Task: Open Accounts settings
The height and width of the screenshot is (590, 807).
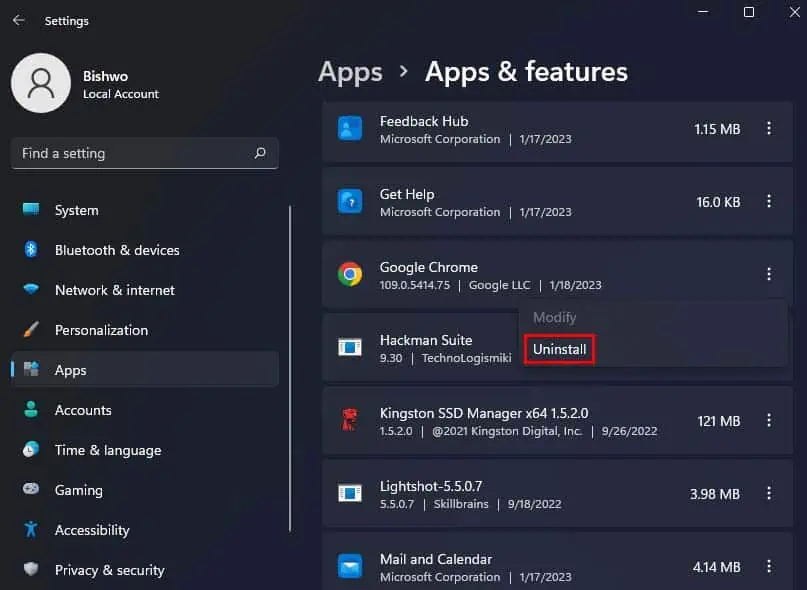Action: pos(145,410)
